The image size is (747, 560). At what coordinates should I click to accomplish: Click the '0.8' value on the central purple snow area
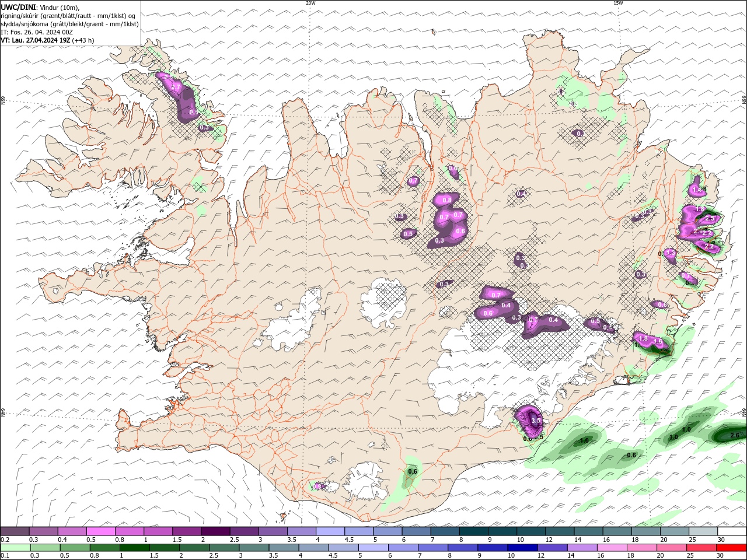click(448, 200)
